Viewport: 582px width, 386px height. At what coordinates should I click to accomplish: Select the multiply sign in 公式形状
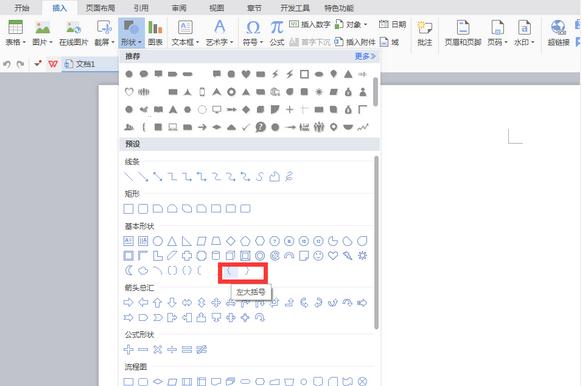click(x=157, y=349)
